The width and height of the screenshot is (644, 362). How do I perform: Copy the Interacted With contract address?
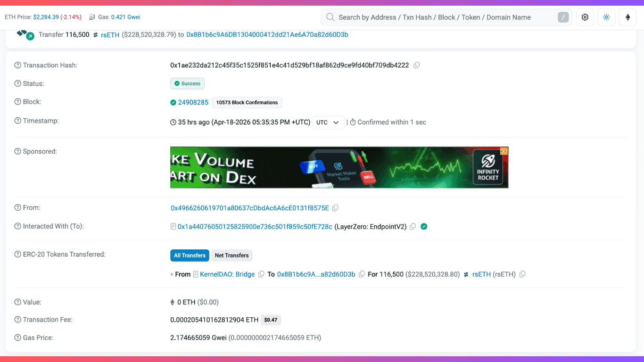(x=413, y=226)
